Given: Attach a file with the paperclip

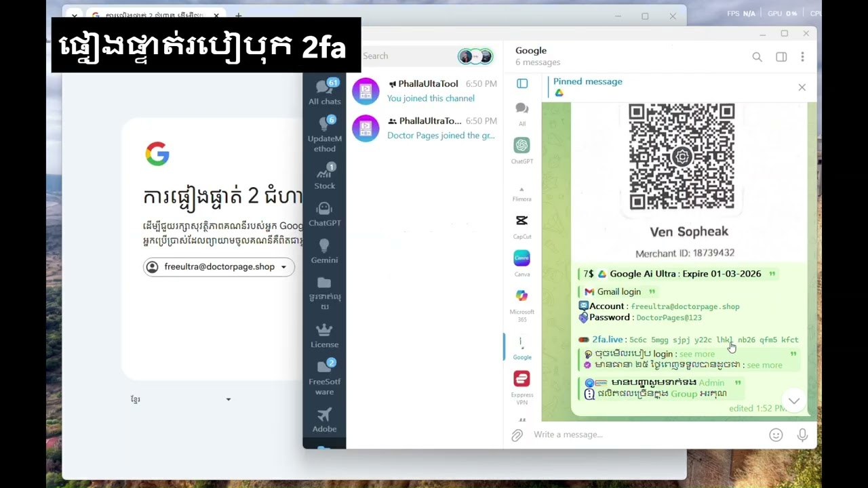Looking at the screenshot, I should [517, 435].
